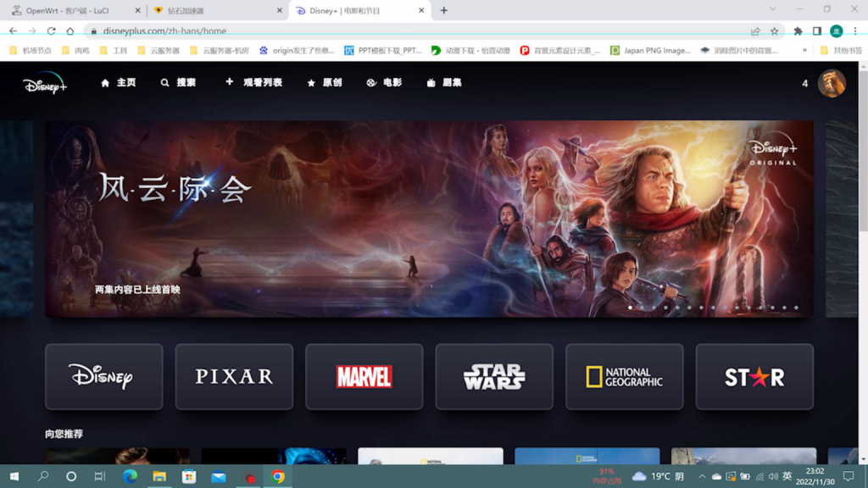Close the 钻石加速器 tab

(279, 10)
